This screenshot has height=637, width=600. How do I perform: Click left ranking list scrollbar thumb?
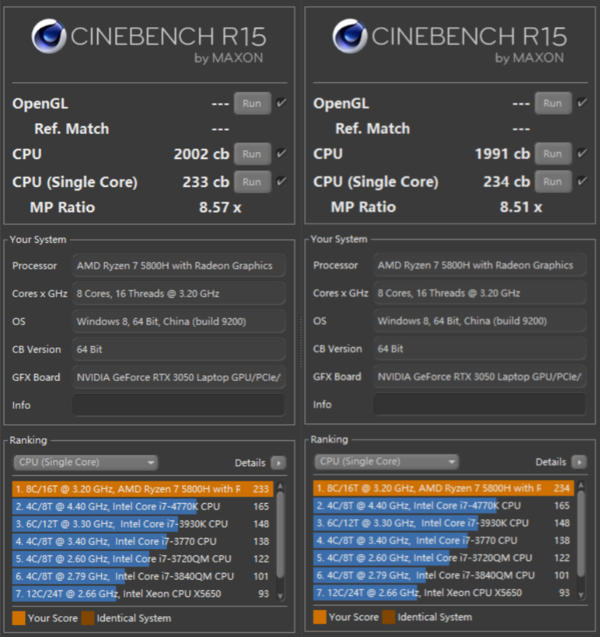click(280, 534)
